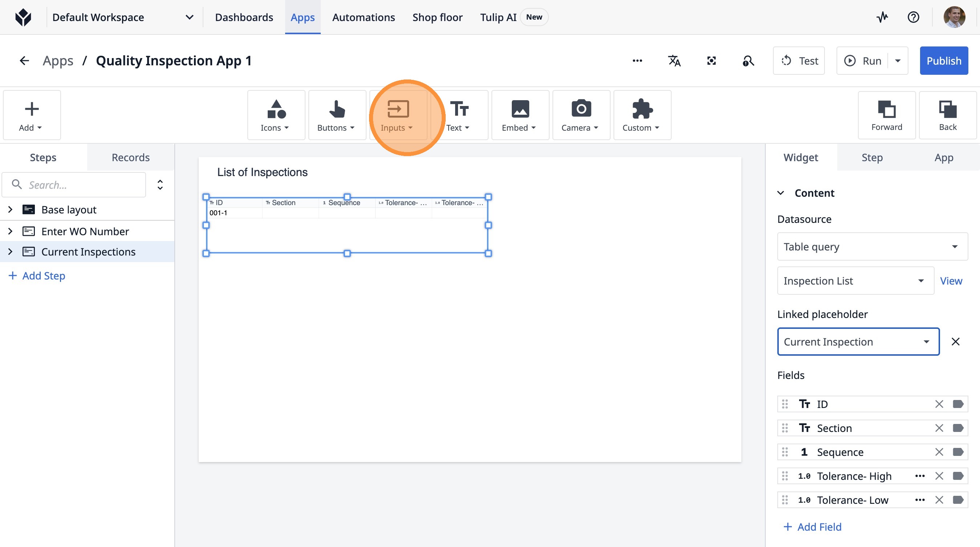This screenshot has width=980, height=547.
Task: Open the activity pulse icon
Action: [x=882, y=17]
